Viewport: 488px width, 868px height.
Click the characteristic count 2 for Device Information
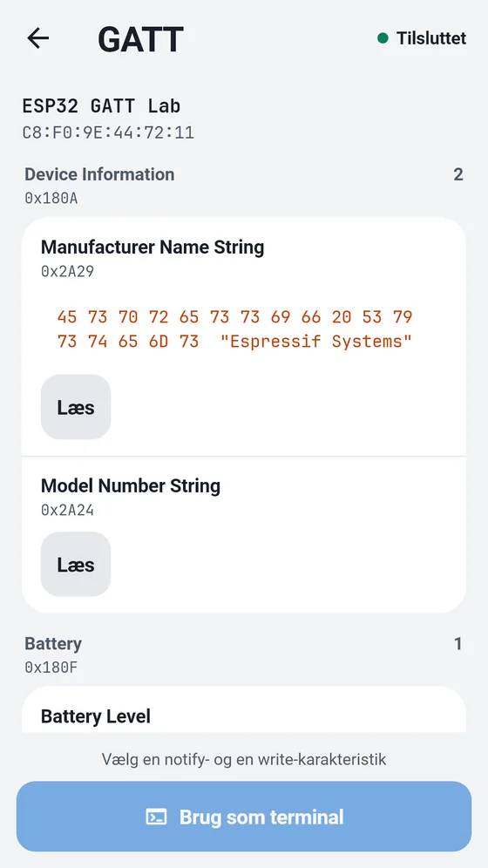(x=458, y=174)
